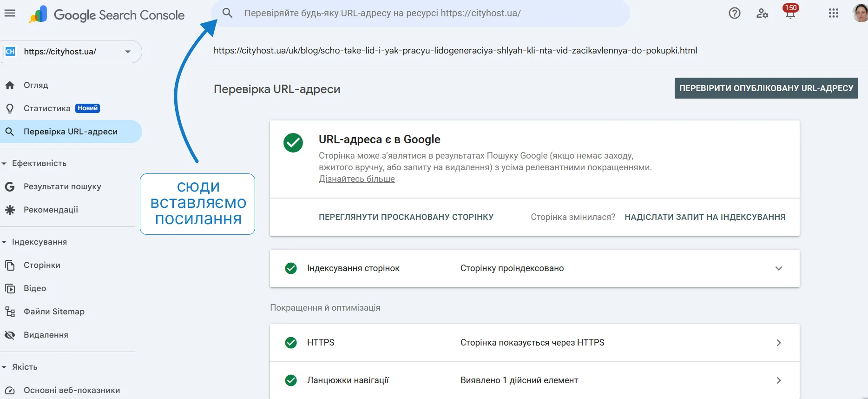868x399 pixels.
Task: Collapse the Індексування sidebar section
Action: click(4, 242)
